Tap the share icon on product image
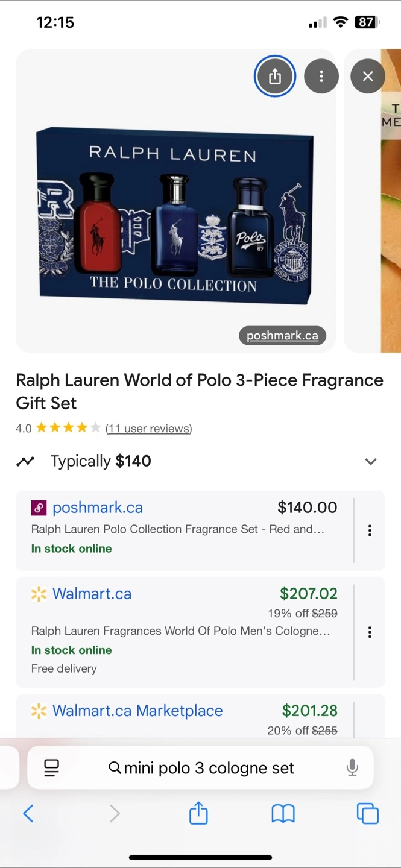Screen dimensions: 401x868 [x=275, y=77]
